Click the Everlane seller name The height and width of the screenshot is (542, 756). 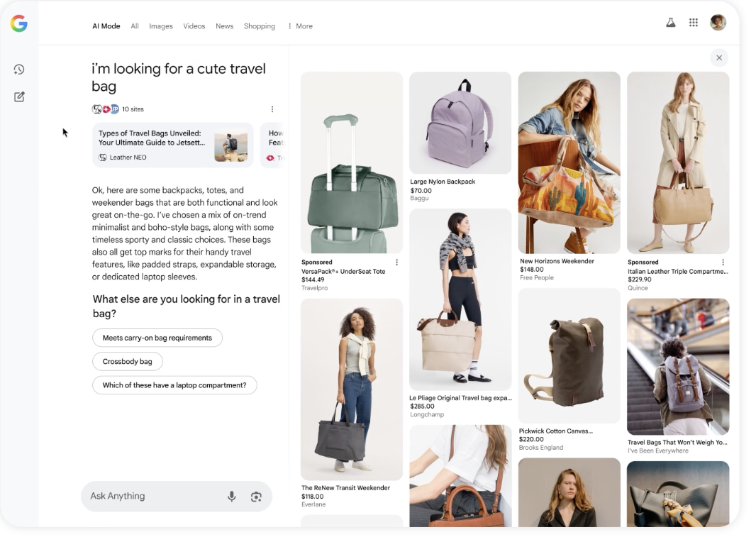(313, 504)
